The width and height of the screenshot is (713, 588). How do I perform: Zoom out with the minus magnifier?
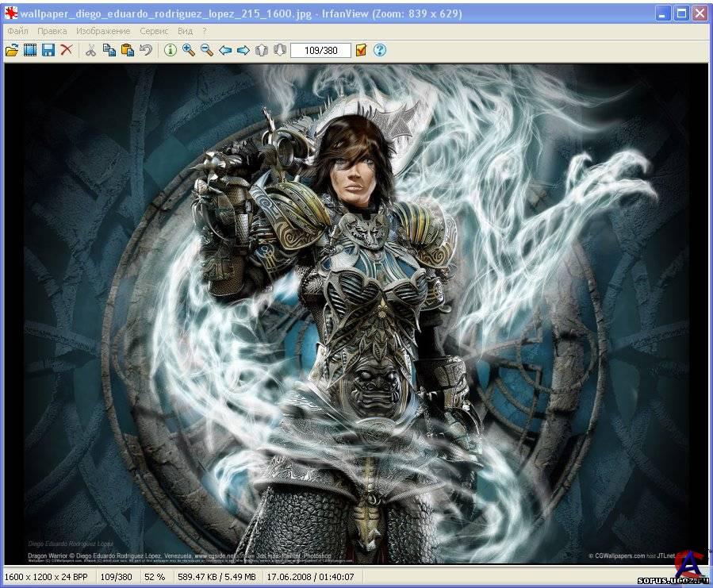tap(206, 50)
